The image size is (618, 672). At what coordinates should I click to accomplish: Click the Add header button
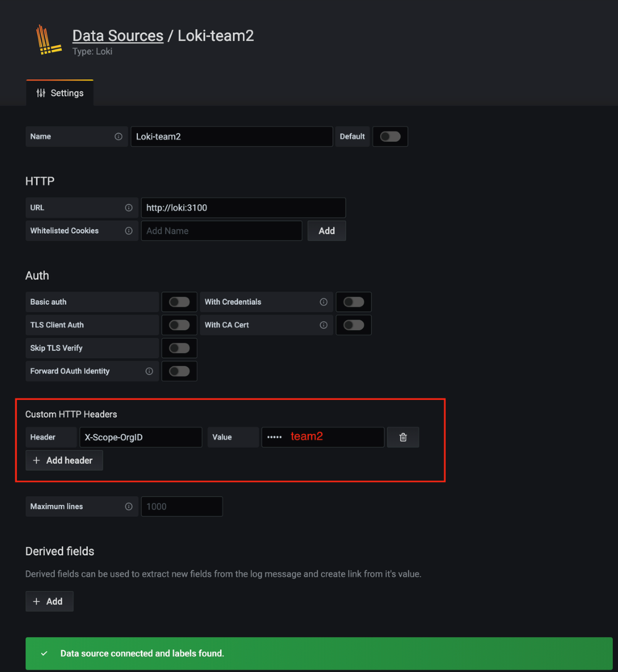(64, 460)
